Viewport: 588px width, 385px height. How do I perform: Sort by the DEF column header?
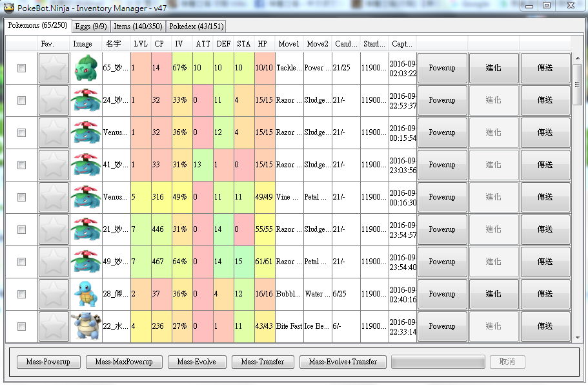[x=223, y=44]
